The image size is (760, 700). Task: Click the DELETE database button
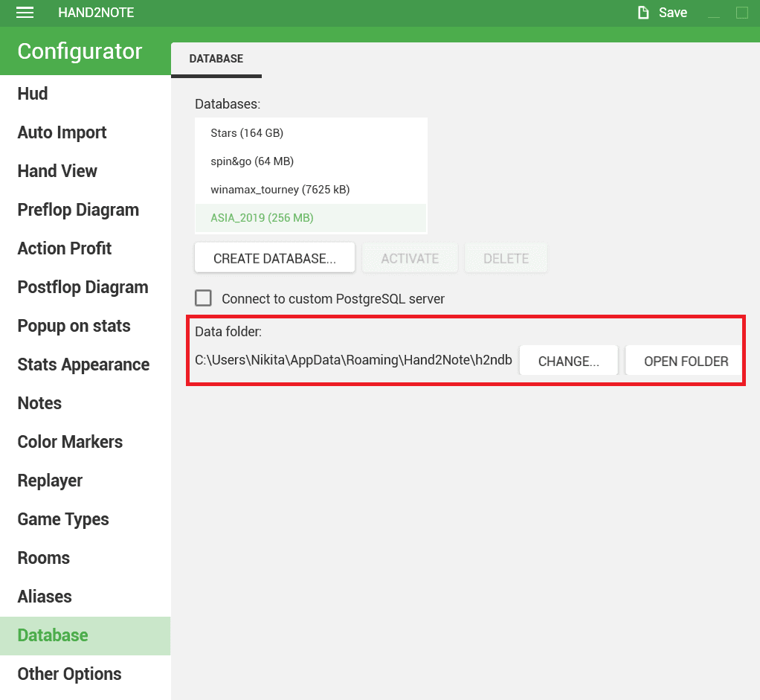click(506, 258)
